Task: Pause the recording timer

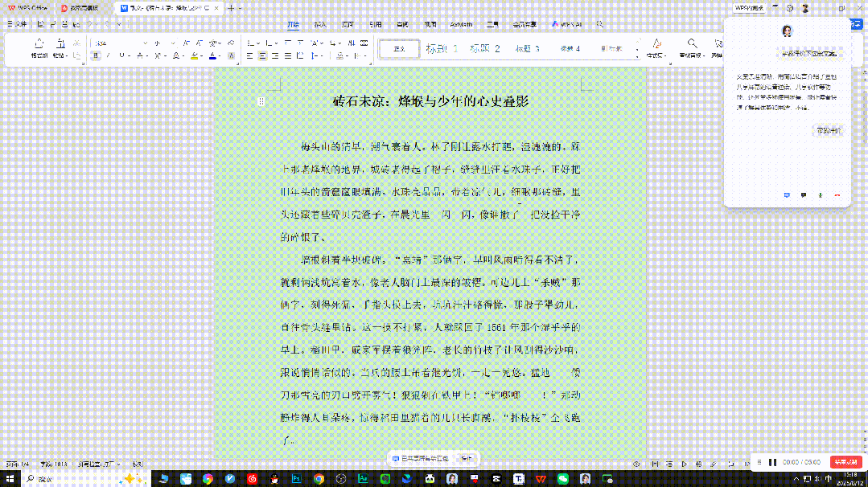Action: (x=773, y=462)
